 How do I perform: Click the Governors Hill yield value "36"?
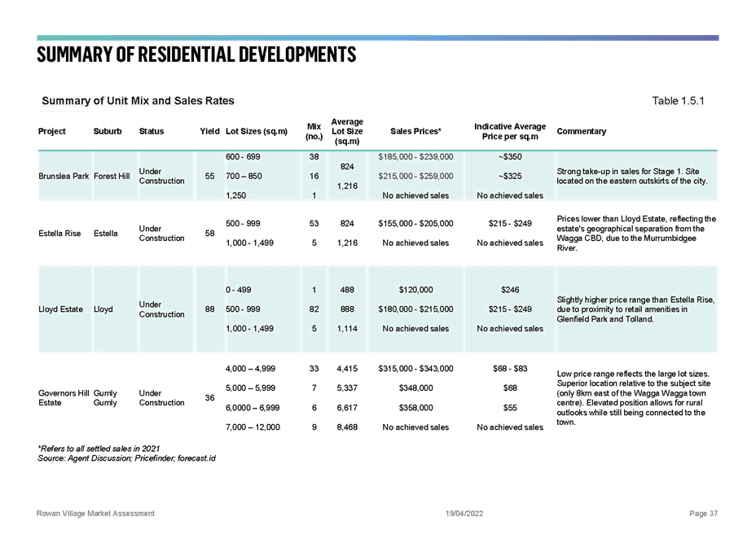point(209,398)
